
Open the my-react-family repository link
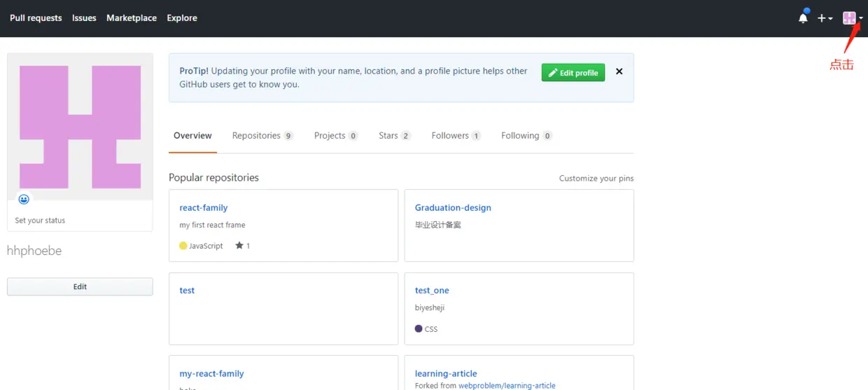coord(211,374)
